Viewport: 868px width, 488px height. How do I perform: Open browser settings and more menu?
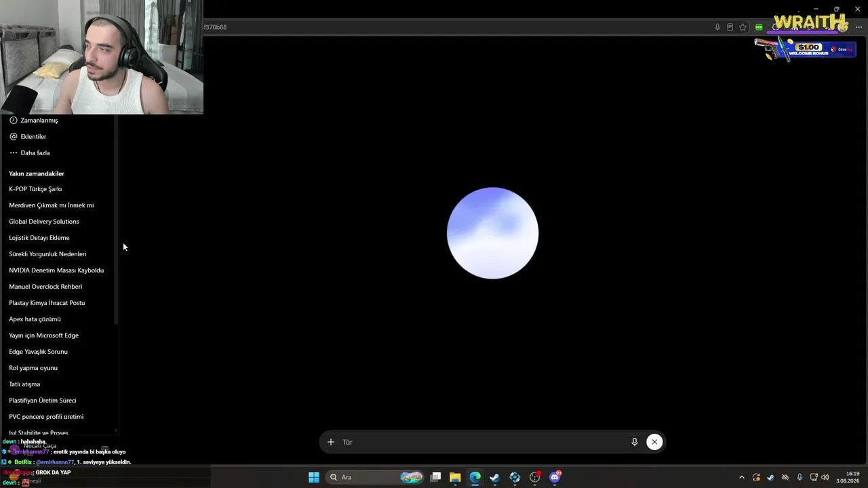point(859,27)
